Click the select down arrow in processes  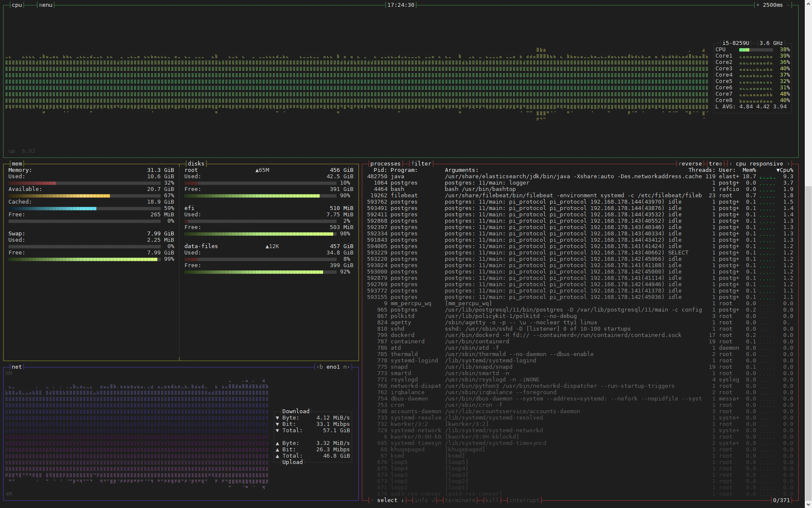point(402,500)
